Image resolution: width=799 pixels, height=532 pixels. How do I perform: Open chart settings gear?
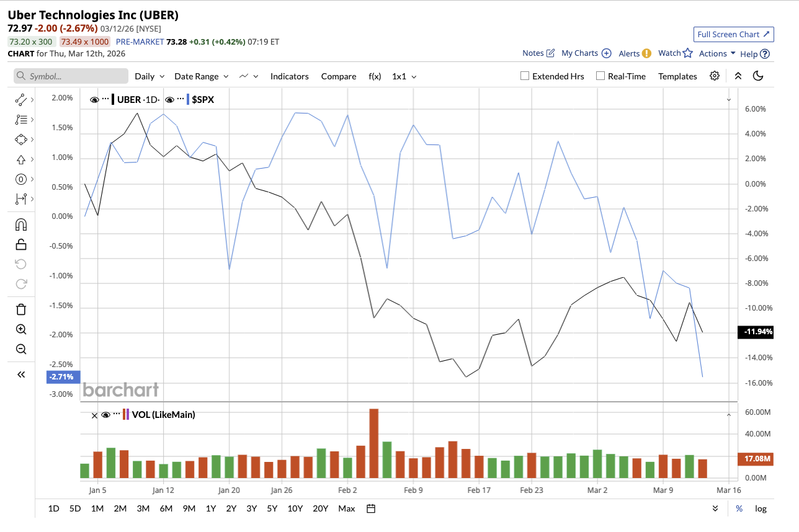715,76
